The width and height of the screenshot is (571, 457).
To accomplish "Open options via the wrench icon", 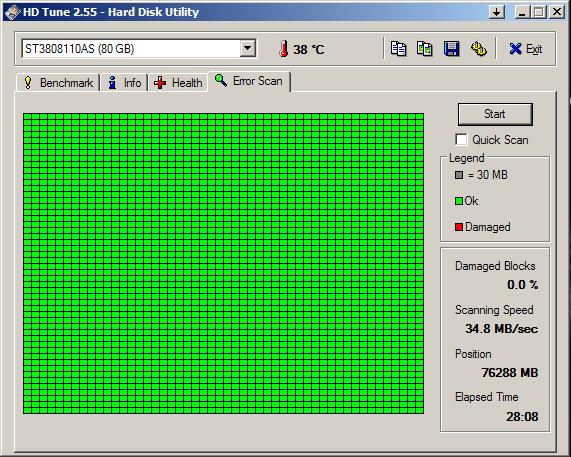I will point(479,48).
